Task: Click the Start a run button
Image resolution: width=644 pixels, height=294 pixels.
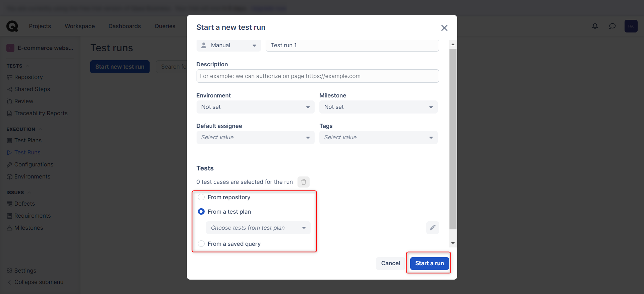Action: (x=429, y=263)
